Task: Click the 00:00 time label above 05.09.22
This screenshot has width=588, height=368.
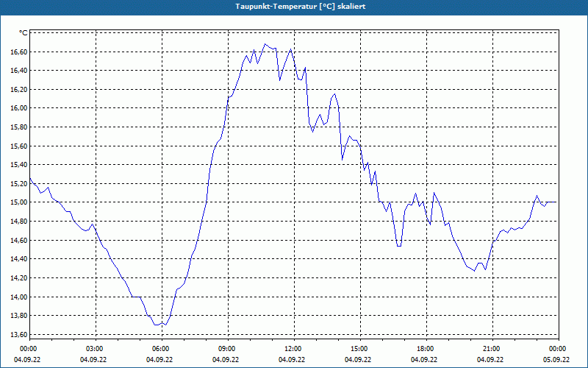Action: 556,349
